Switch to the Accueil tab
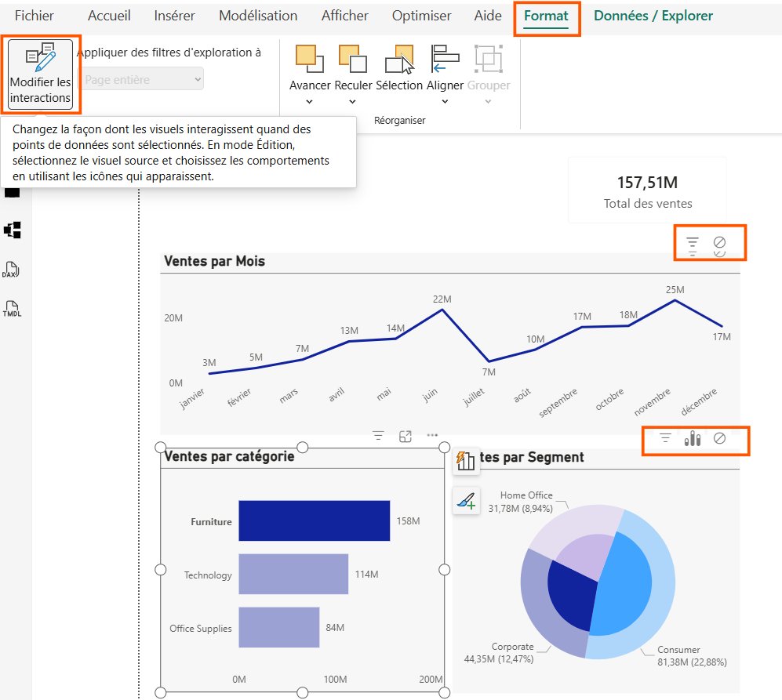 [109, 16]
